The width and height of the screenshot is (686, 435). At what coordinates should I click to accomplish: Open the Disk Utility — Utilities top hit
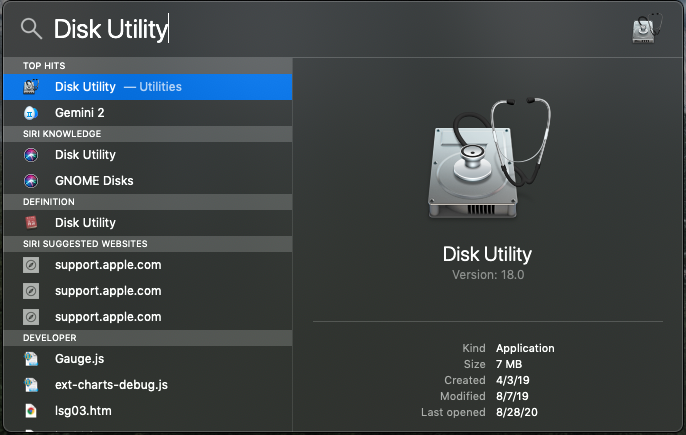click(x=148, y=87)
